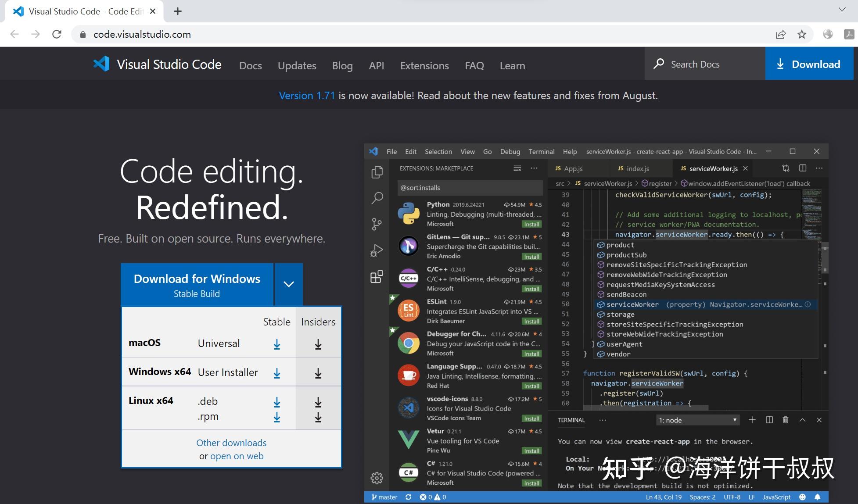
Task: Click the browser share page icon
Action: (x=780, y=34)
